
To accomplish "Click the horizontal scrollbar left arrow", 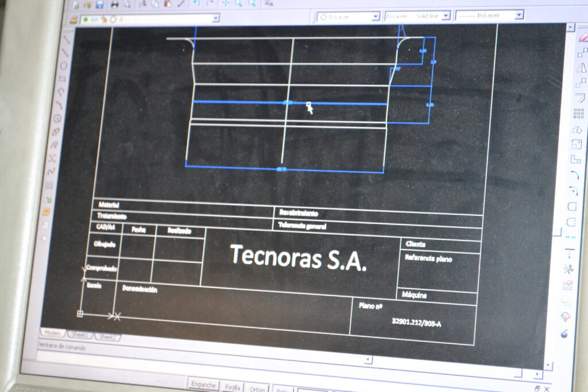I will coord(368,360).
